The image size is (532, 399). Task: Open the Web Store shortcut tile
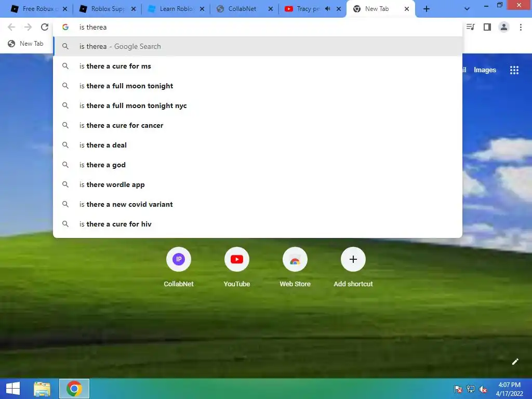click(295, 268)
